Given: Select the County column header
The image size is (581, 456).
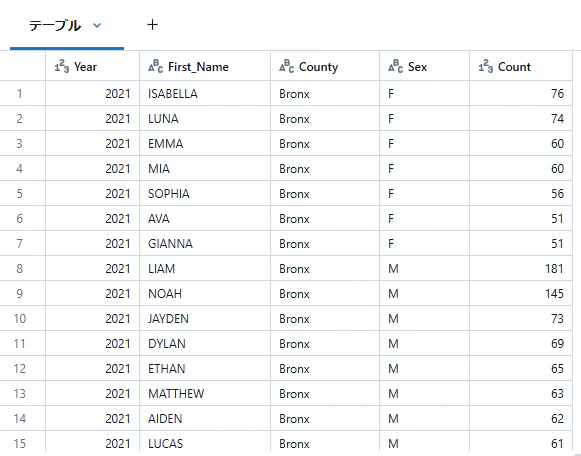Looking at the screenshot, I should [x=325, y=66].
